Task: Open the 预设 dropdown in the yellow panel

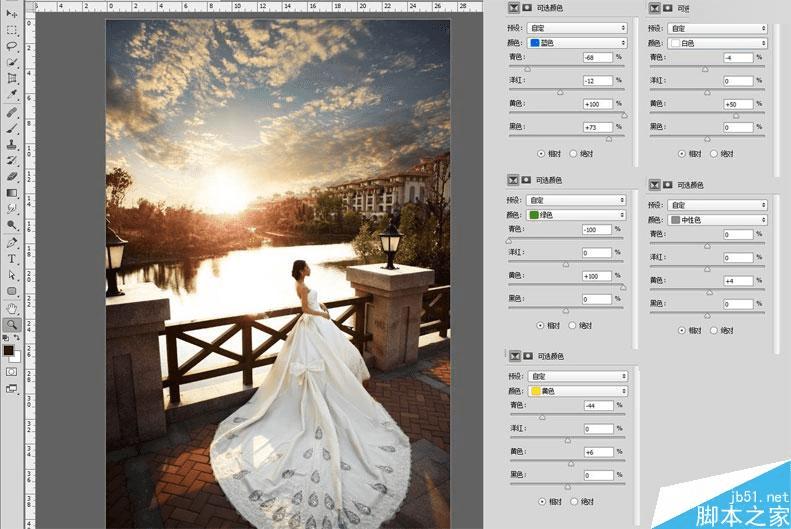Action: 577,377
